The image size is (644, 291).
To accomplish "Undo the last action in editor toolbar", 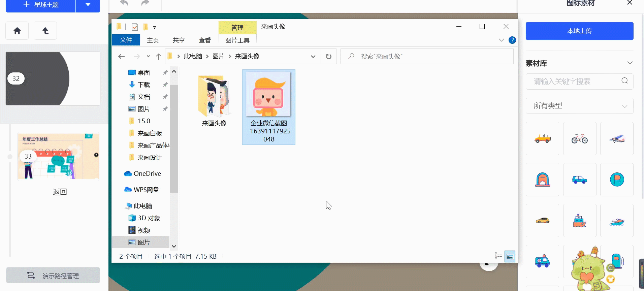I will [x=124, y=3].
